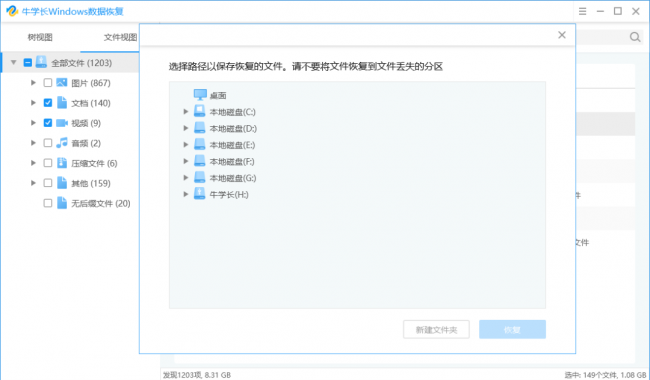Click 发现1203项, 8.31 GB status text

197,375
